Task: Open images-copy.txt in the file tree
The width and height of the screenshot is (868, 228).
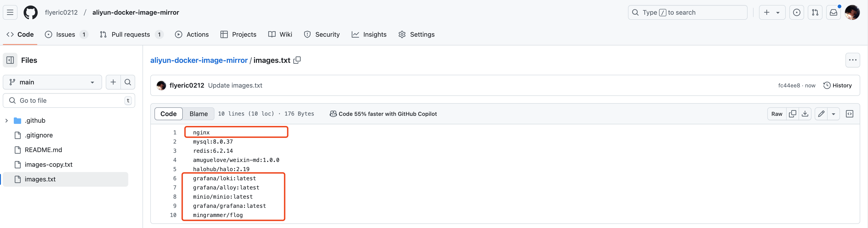Action: pyautogui.click(x=49, y=164)
